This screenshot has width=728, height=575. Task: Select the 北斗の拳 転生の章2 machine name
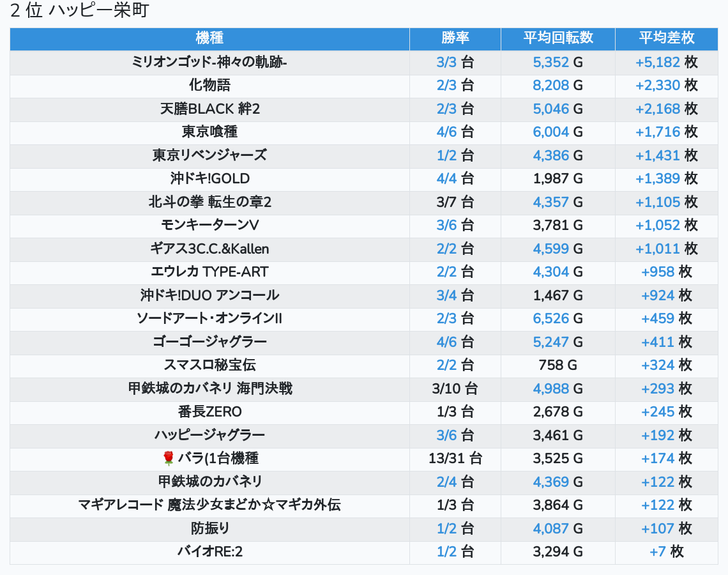[209, 202]
